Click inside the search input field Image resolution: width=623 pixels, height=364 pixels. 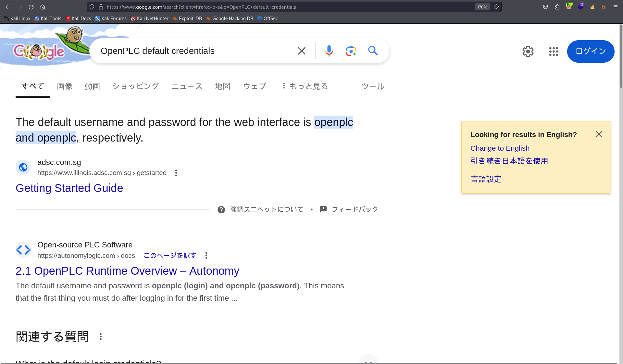click(195, 51)
